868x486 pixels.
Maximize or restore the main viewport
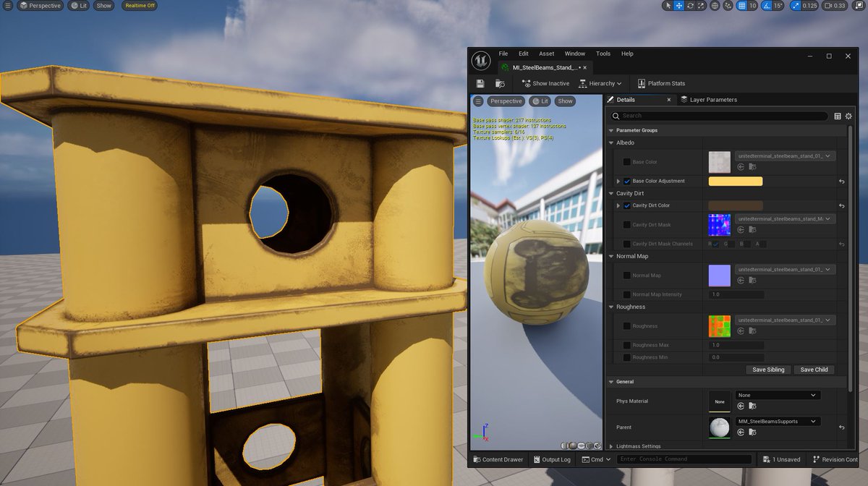point(859,6)
